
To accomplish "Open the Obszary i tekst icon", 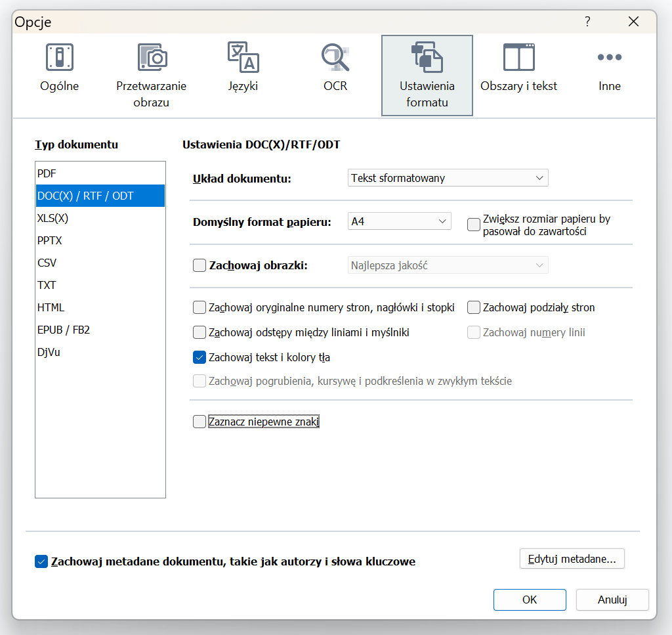I will [x=518, y=58].
